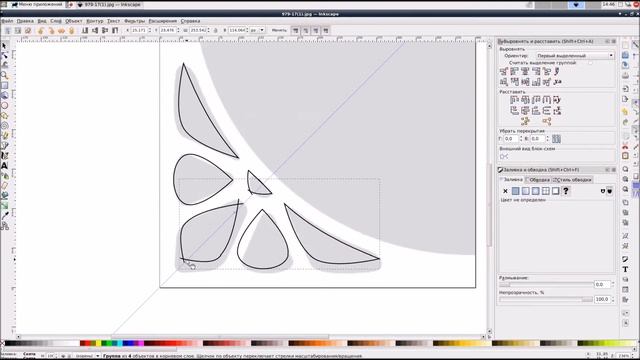Open 'Ориентир' relative-to dropdown

coord(574,56)
